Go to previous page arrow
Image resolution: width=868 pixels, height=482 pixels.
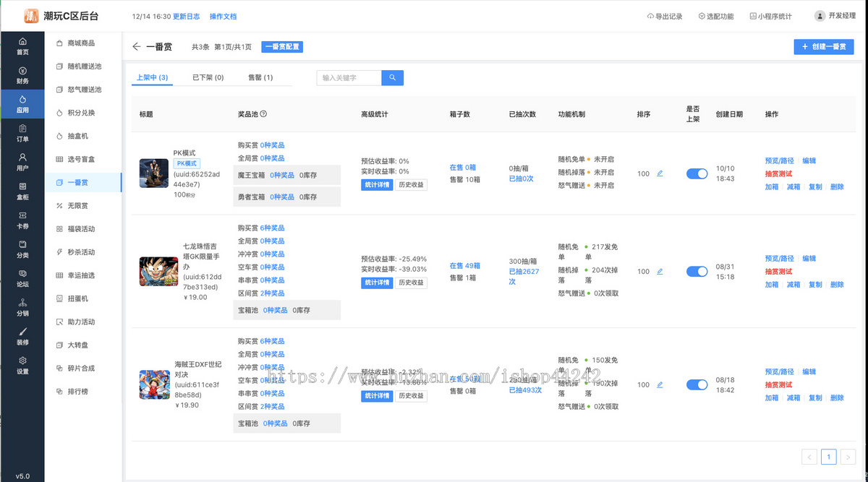809,457
